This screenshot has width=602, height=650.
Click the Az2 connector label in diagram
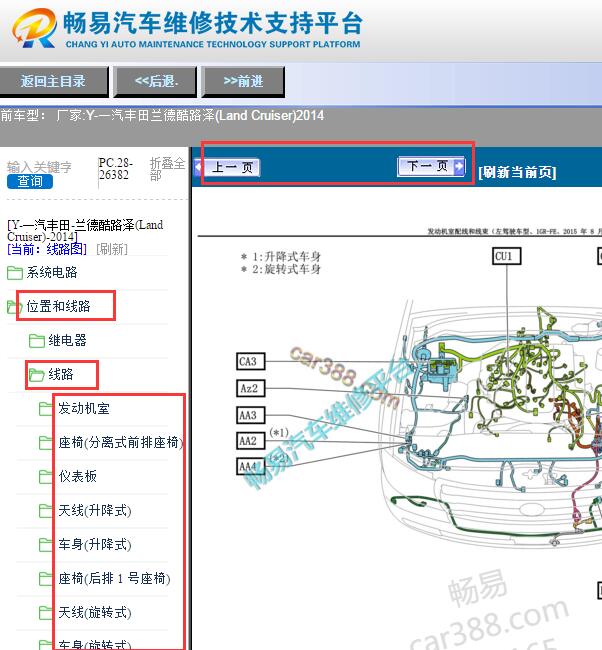click(x=250, y=388)
